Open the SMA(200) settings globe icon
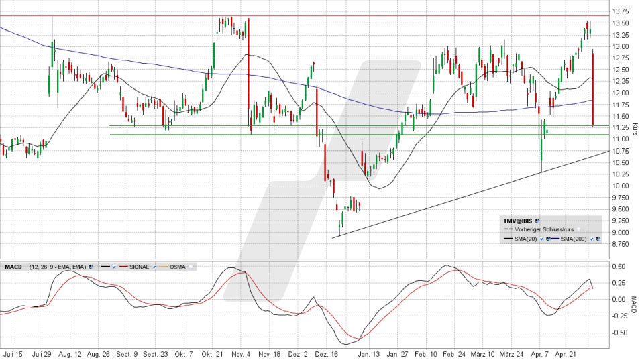 pyautogui.click(x=598, y=239)
